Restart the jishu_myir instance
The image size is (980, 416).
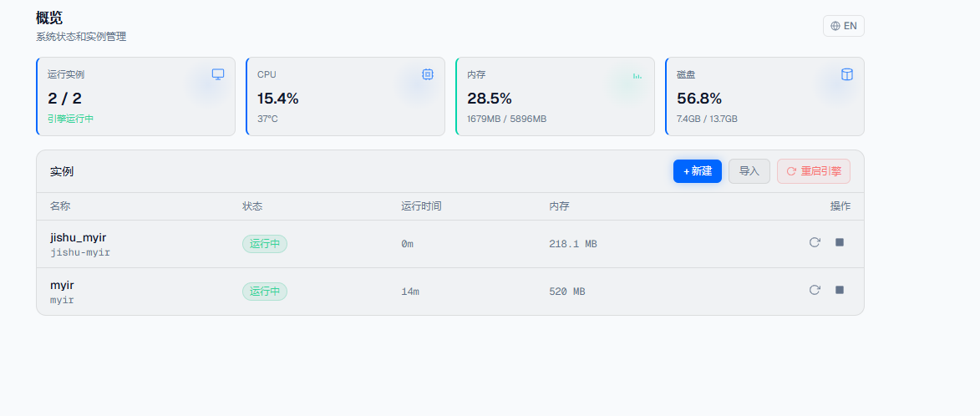pos(815,242)
